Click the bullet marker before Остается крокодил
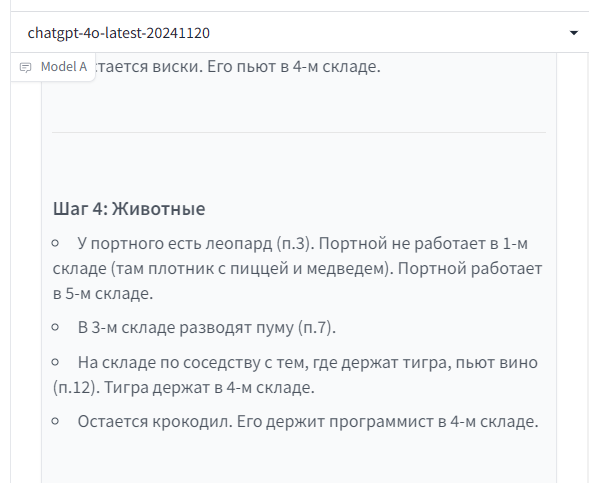589x483 pixels. (x=55, y=421)
